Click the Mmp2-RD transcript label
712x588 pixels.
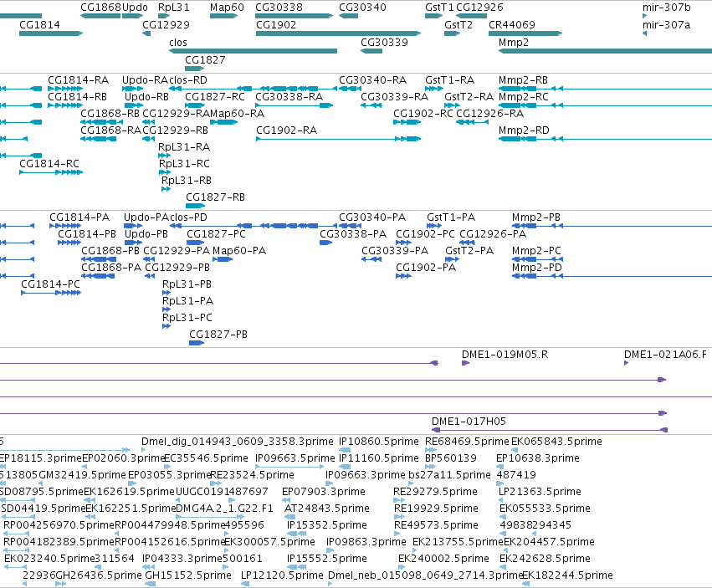[524, 130]
